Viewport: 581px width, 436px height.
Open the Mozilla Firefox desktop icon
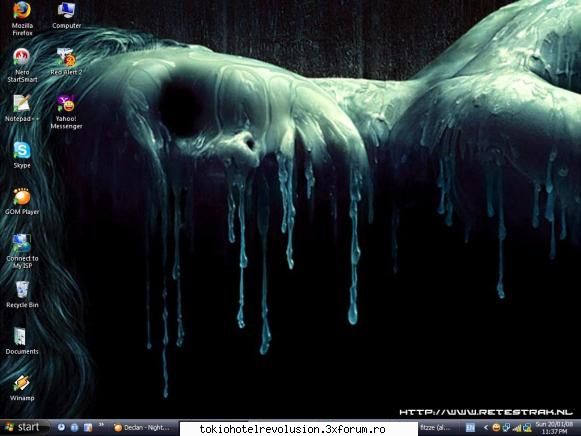pos(22,18)
